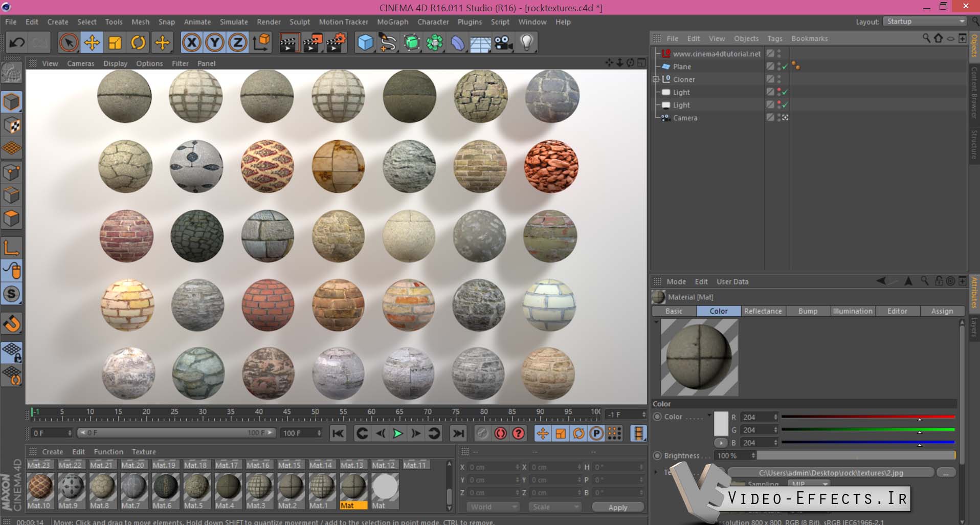
Task: Go to end of animation
Action: tap(458, 433)
